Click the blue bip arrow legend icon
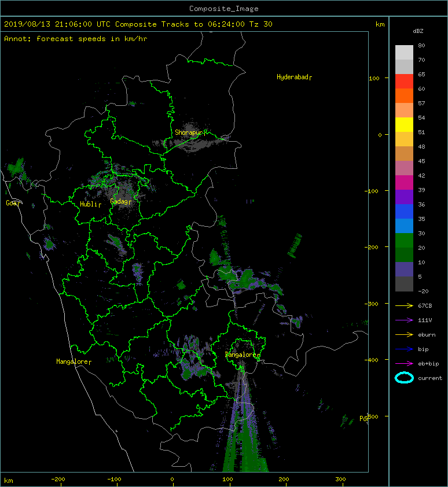The height and width of the screenshot is (487, 448). click(404, 349)
